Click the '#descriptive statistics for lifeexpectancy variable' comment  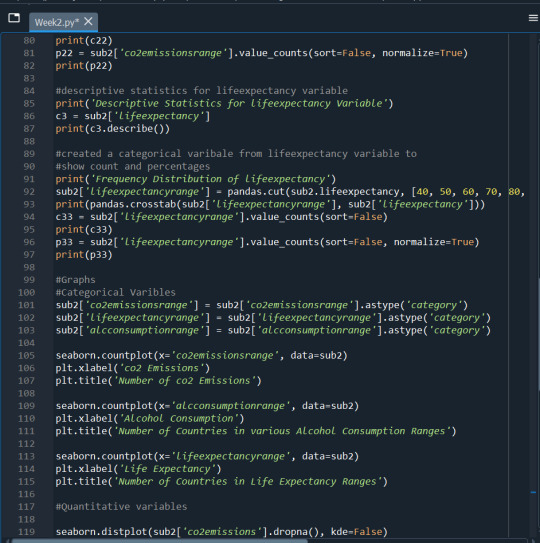(202, 91)
